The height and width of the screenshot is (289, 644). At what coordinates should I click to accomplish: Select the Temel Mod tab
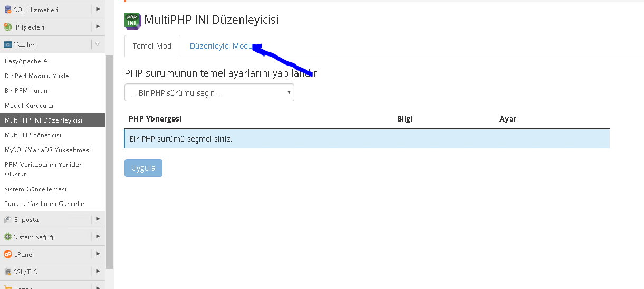(152, 46)
